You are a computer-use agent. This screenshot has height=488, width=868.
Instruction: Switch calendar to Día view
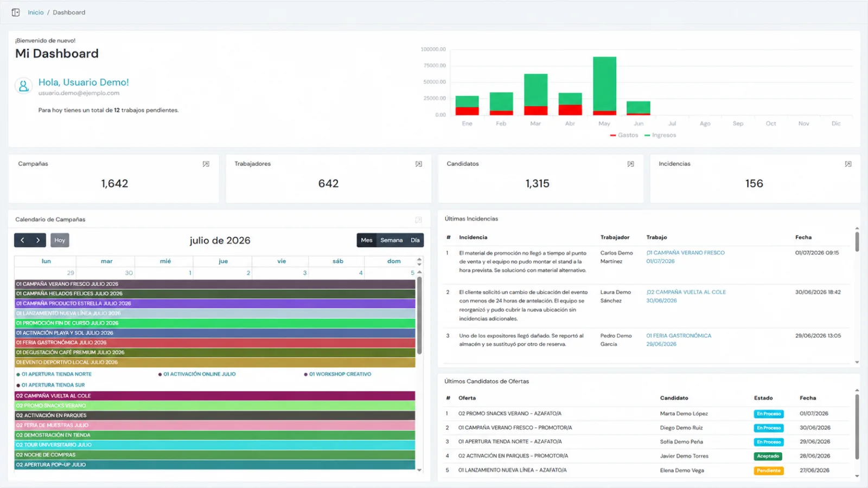(415, 240)
